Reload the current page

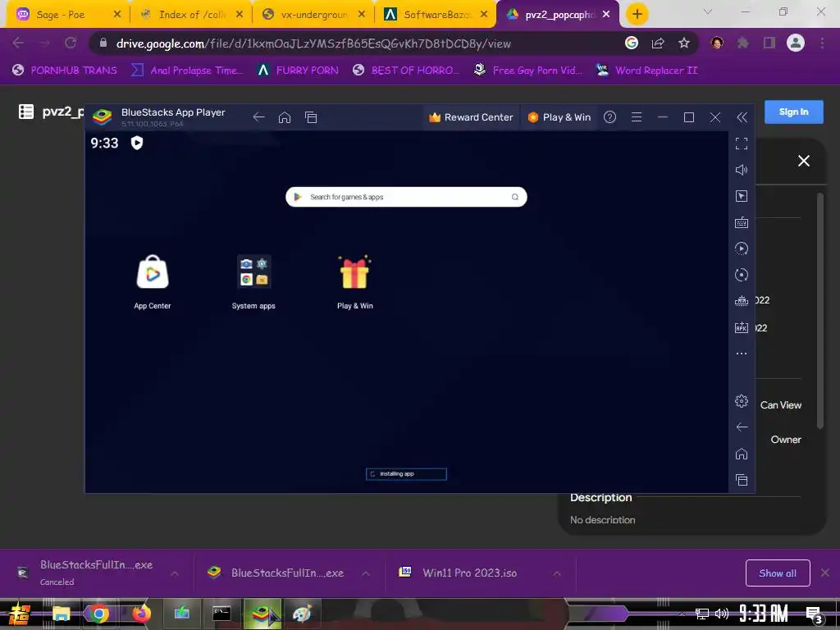(71, 43)
